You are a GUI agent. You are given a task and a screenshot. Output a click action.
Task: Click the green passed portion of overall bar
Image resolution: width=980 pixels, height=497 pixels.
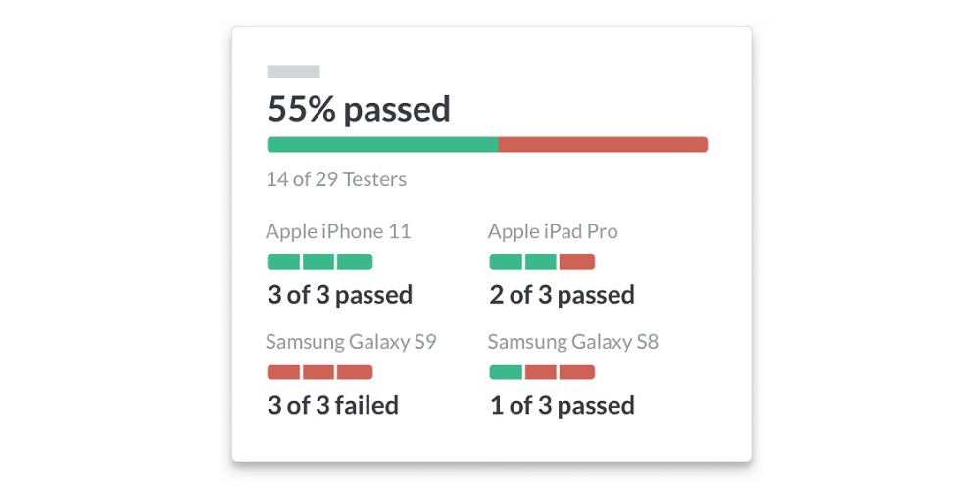coord(382,145)
